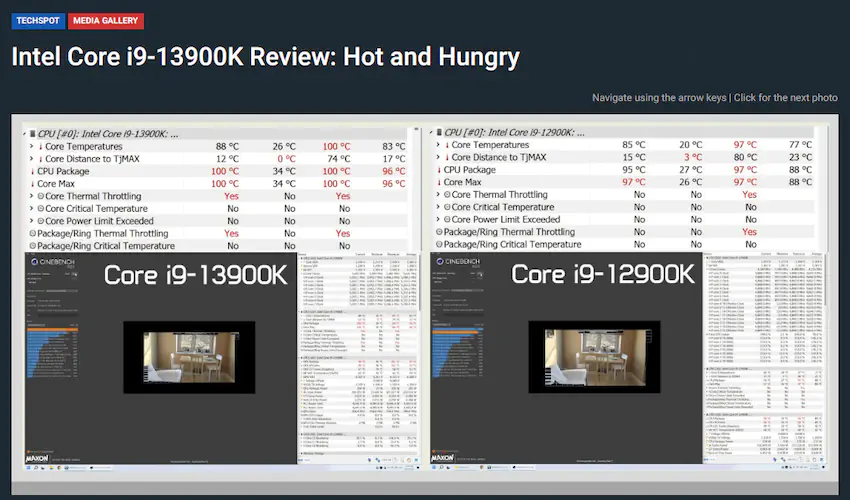
Task: Collapse the CPU [#0] i9-13900K sensor group
Action: pyautogui.click(x=24, y=134)
